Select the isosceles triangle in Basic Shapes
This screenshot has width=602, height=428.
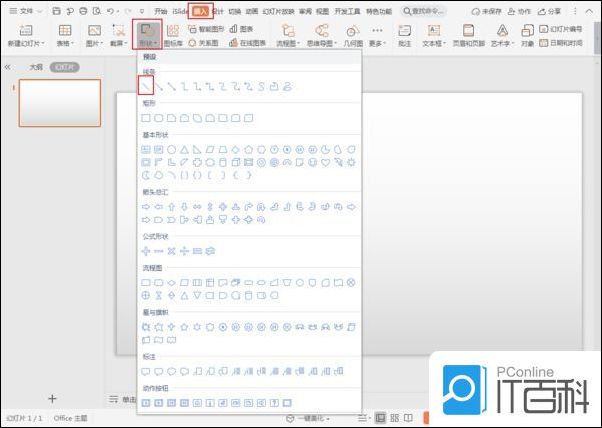click(184, 150)
